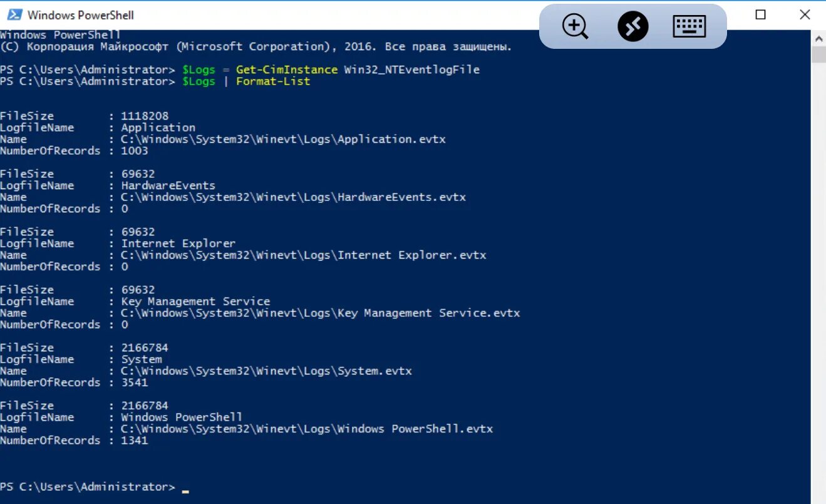Click LogfileName value 'System'
This screenshot has height=504, width=826.
(x=142, y=359)
